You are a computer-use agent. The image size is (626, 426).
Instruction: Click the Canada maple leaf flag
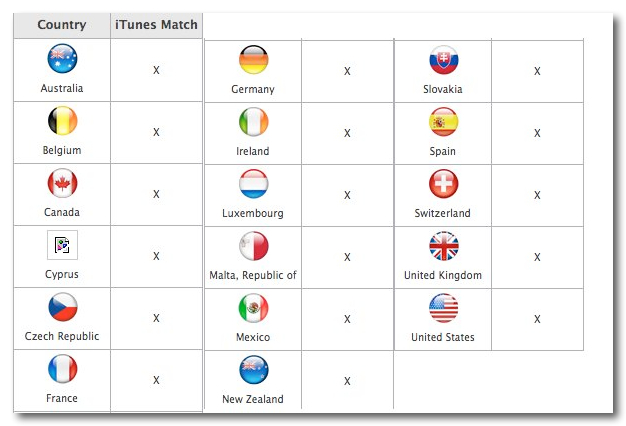point(62,183)
